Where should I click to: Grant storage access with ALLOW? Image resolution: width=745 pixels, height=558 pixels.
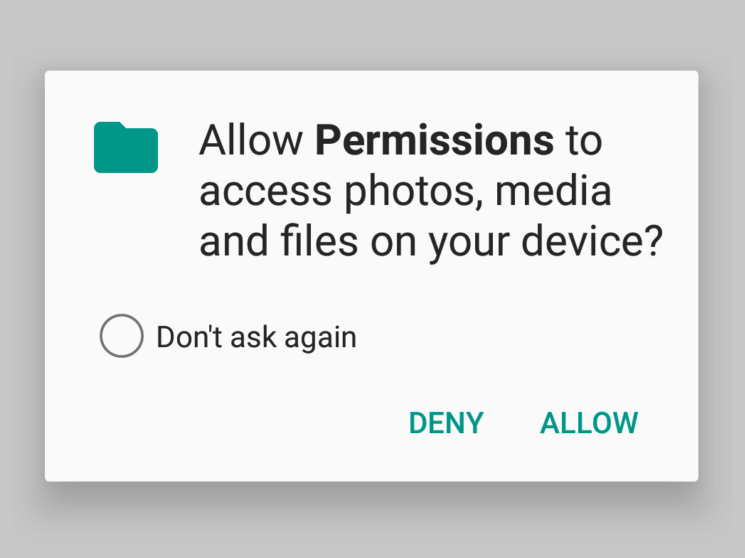point(589,423)
